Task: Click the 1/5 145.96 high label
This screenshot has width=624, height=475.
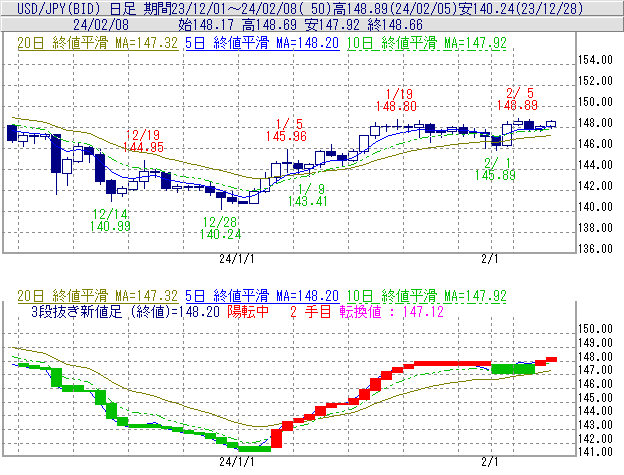Action: coord(286,130)
